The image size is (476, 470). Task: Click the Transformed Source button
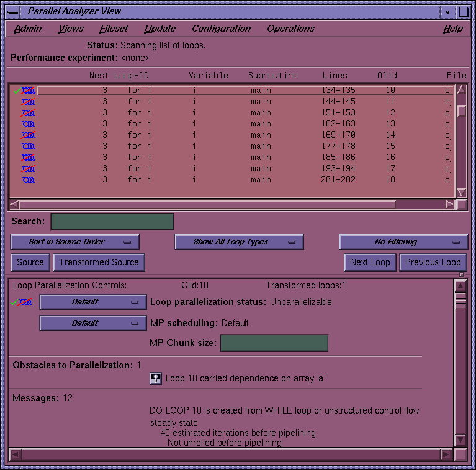[x=99, y=262]
